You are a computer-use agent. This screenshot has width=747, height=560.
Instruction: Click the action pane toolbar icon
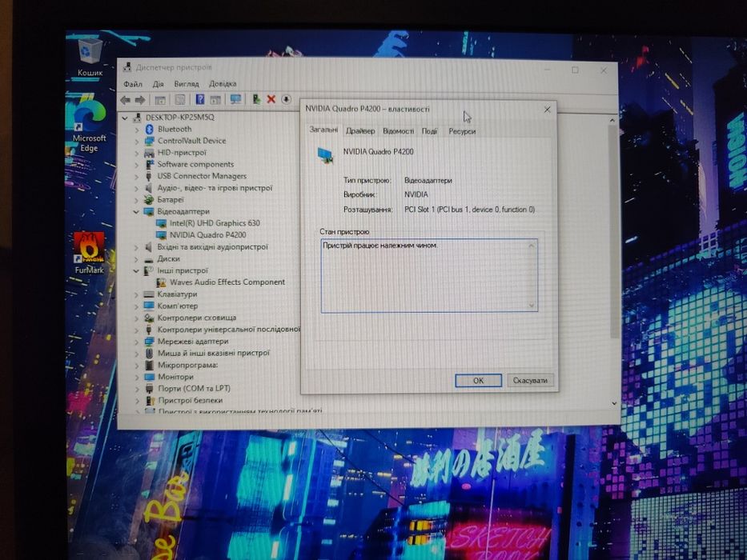point(215,99)
